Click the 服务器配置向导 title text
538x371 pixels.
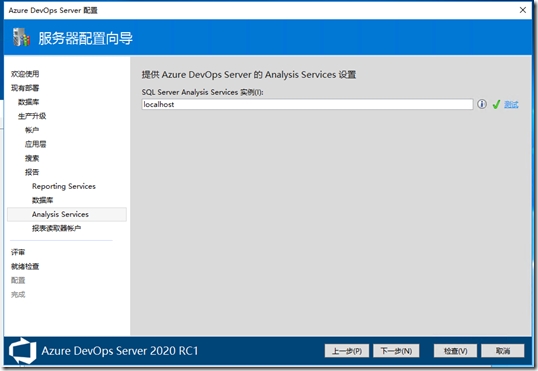coord(85,38)
